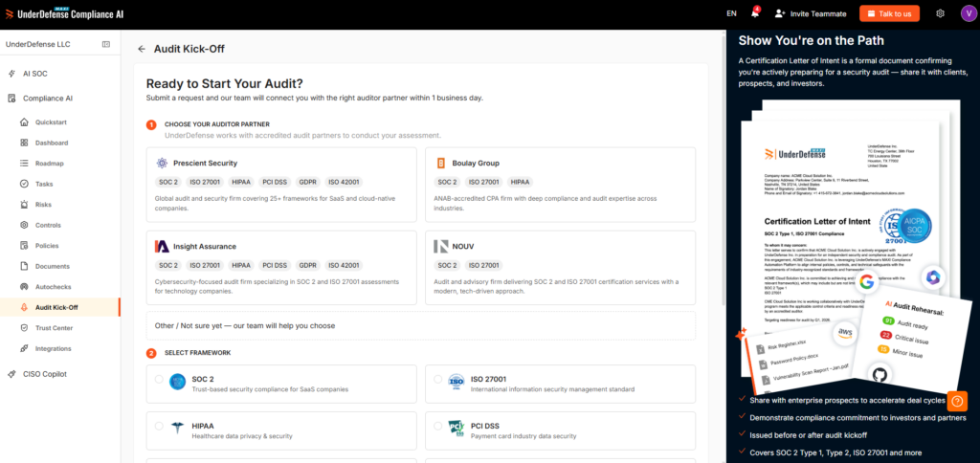Screen dimensions: 980x463
Task: Click the AI SOC lightning icon
Action: [x=11, y=74]
